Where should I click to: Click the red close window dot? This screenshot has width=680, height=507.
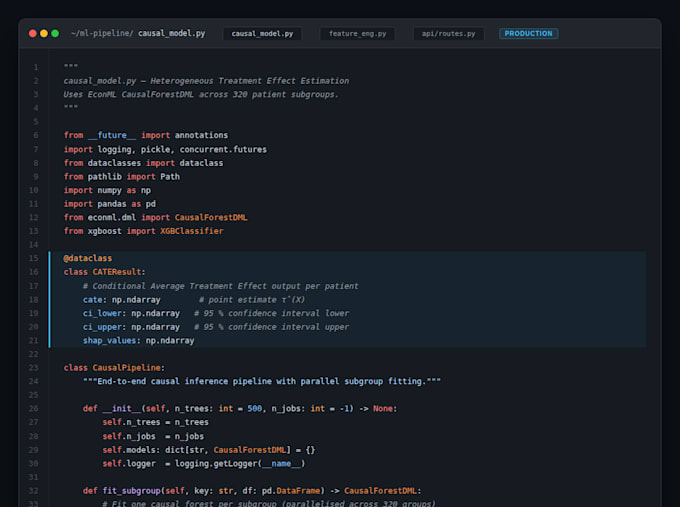[x=33, y=33]
